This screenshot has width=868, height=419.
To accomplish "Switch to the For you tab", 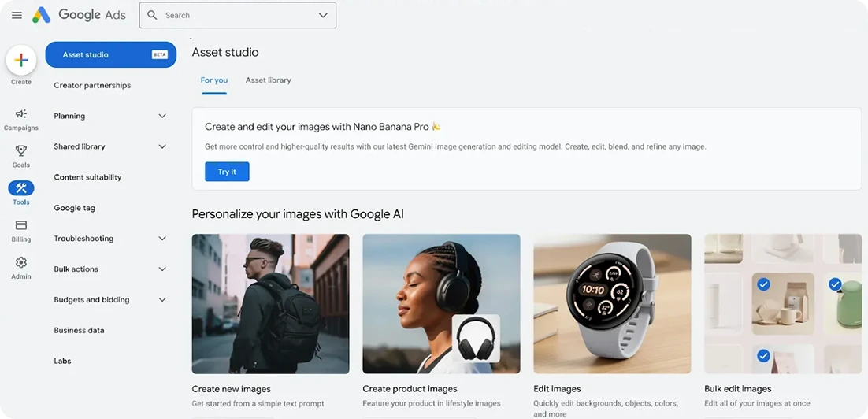I will coord(214,80).
